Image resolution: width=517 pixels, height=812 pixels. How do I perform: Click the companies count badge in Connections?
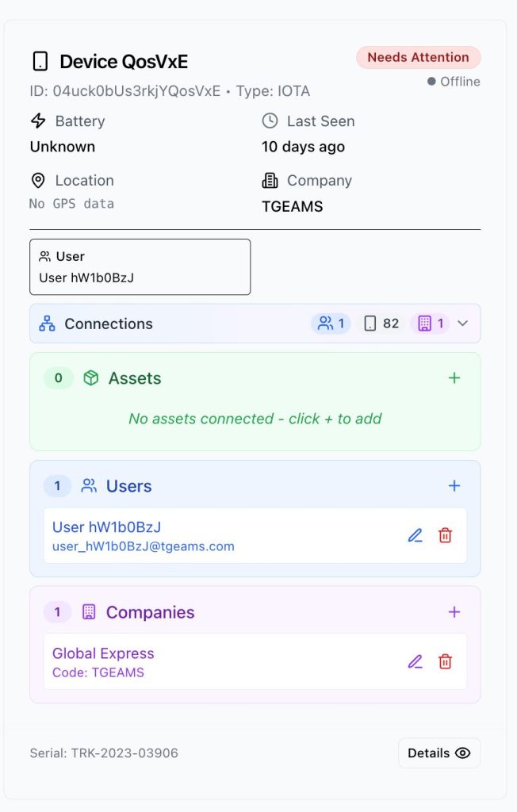[x=430, y=324]
